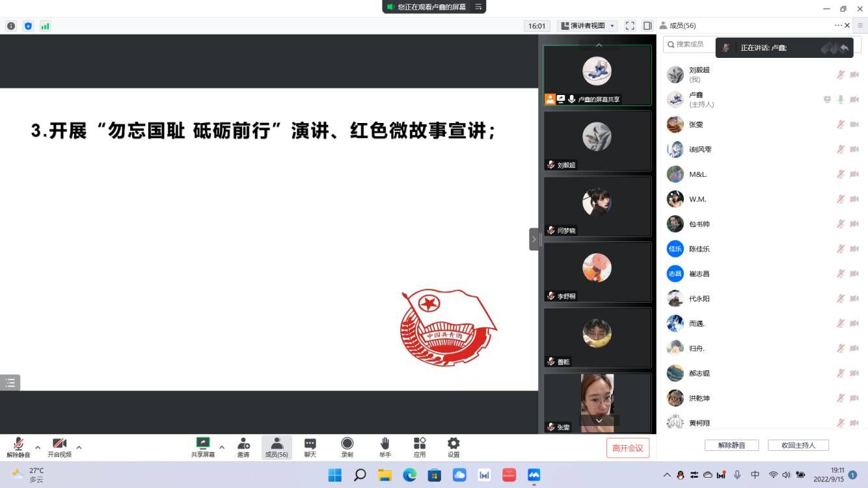
Task: Open the 应用 apps icon
Action: coord(420,444)
